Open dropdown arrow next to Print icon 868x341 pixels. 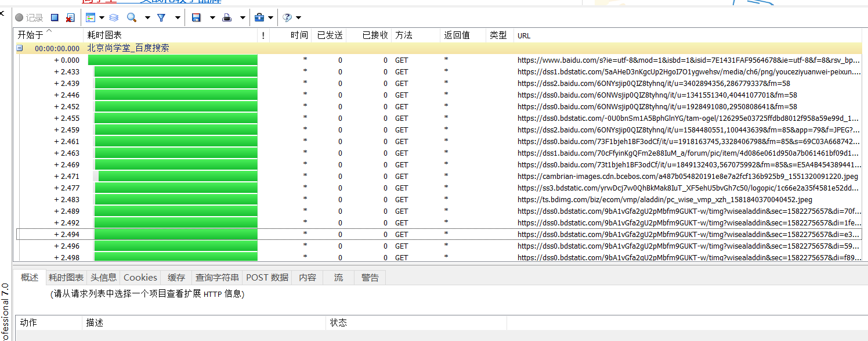coord(243,18)
